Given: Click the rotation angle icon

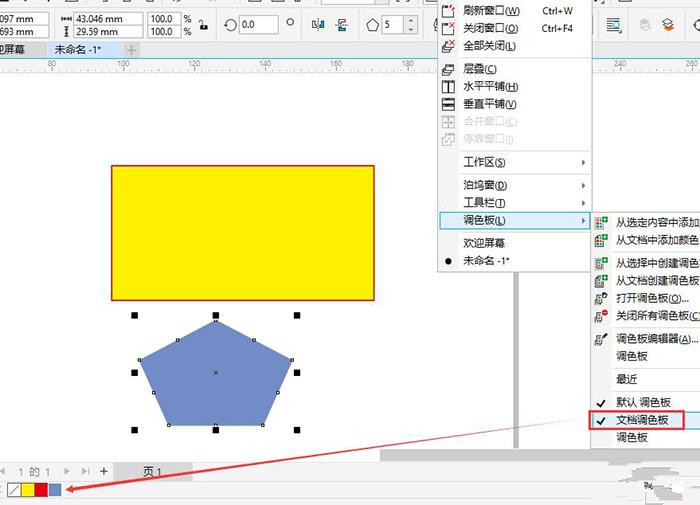Looking at the screenshot, I should (230, 25).
